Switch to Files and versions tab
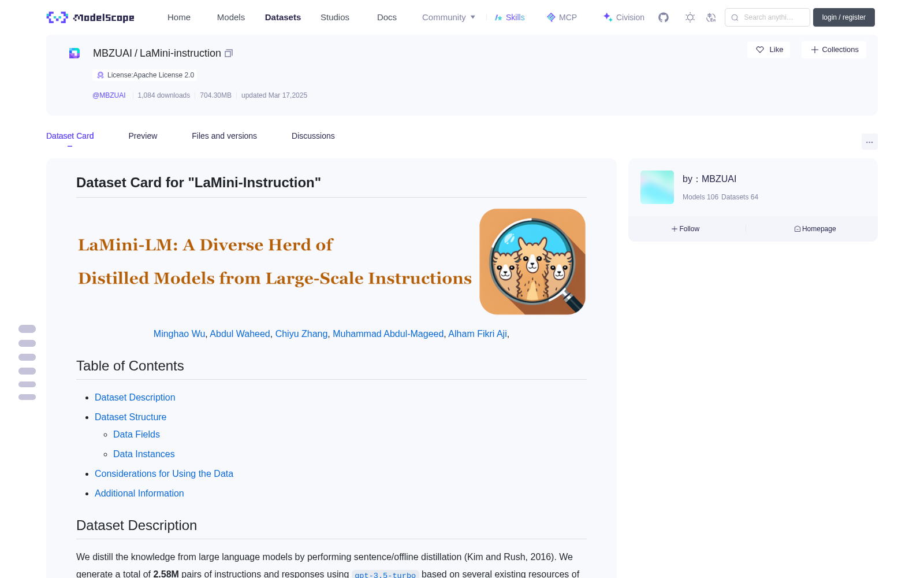The height and width of the screenshot is (578, 924). click(x=224, y=136)
